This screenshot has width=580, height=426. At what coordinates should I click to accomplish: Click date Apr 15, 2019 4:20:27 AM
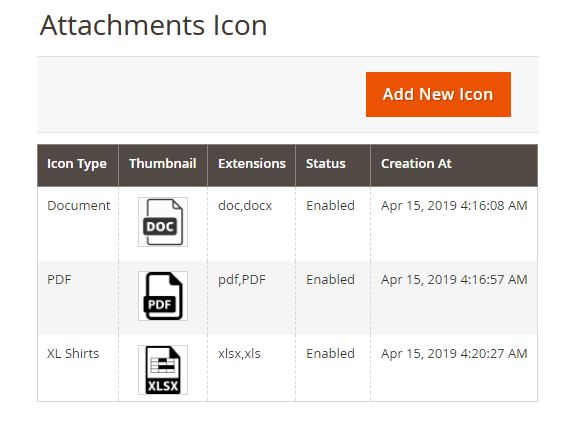(x=454, y=354)
